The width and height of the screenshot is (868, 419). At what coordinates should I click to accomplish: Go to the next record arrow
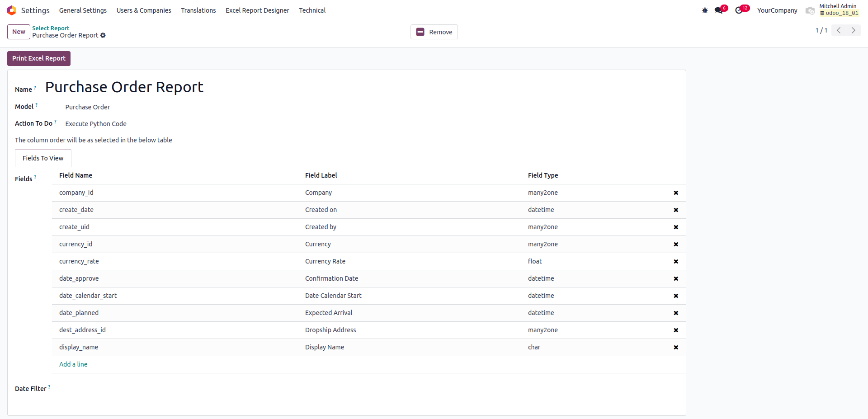pos(854,30)
